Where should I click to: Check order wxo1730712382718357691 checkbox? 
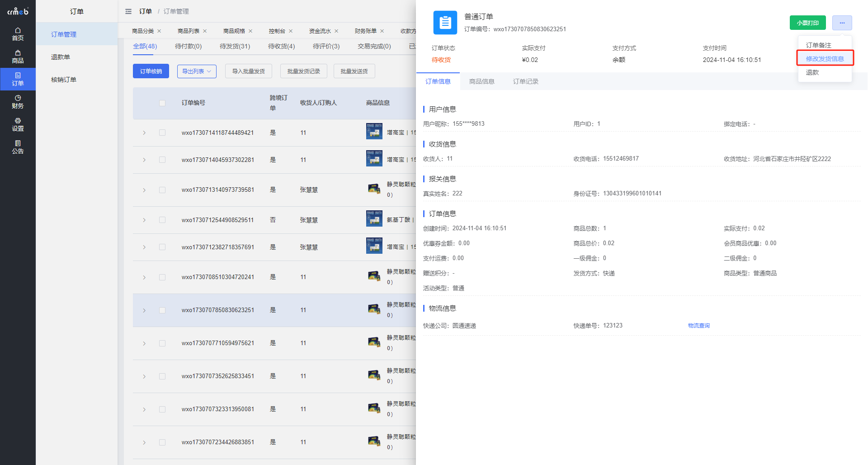click(162, 247)
